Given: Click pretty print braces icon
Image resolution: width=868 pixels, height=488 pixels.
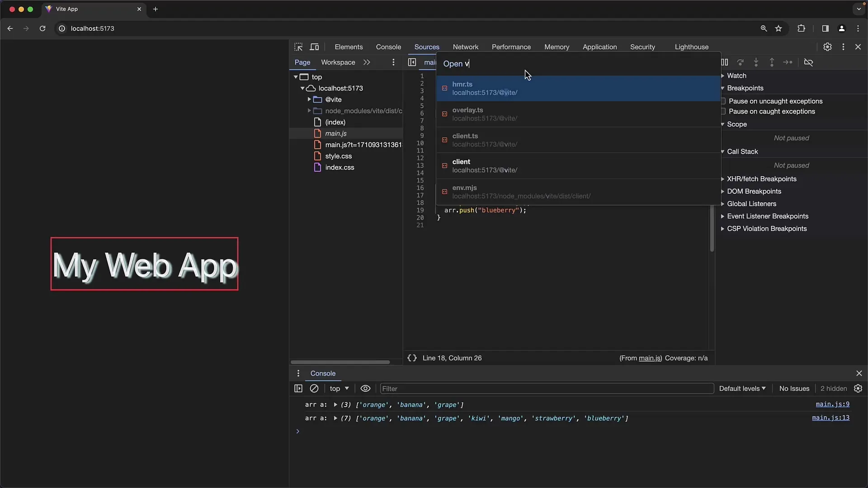Looking at the screenshot, I should tap(412, 358).
